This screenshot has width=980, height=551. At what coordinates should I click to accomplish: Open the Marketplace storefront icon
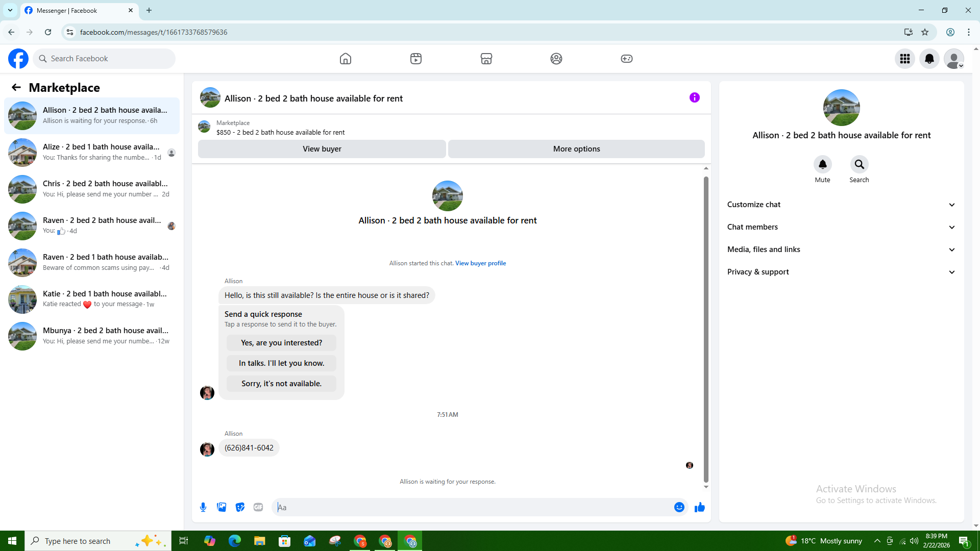[x=486, y=59]
